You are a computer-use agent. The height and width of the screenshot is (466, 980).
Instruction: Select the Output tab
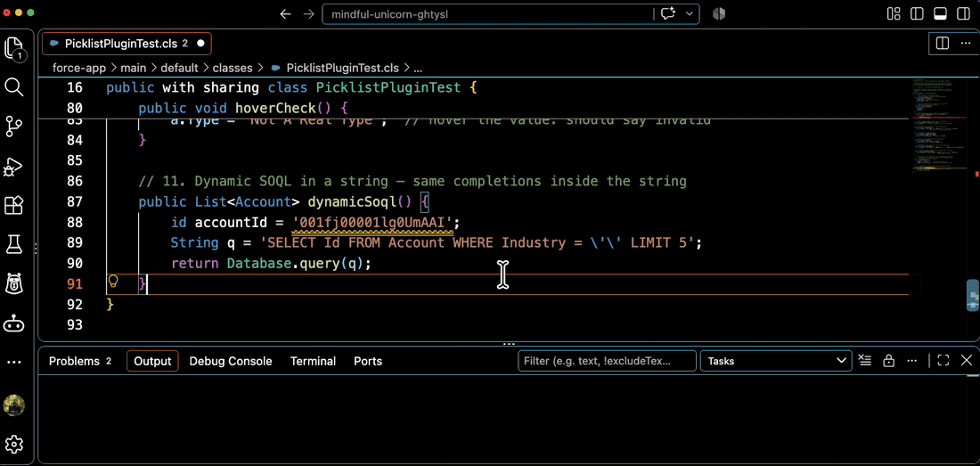click(152, 361)
